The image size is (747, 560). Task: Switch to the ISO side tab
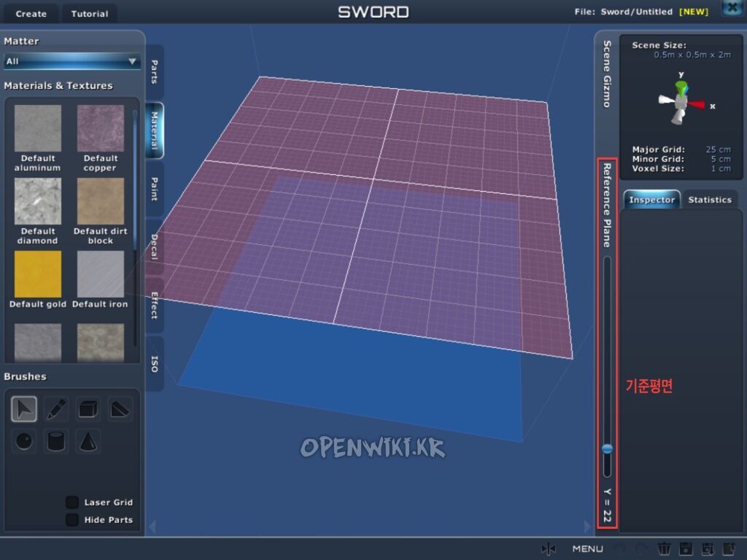(x=155, y=364)
